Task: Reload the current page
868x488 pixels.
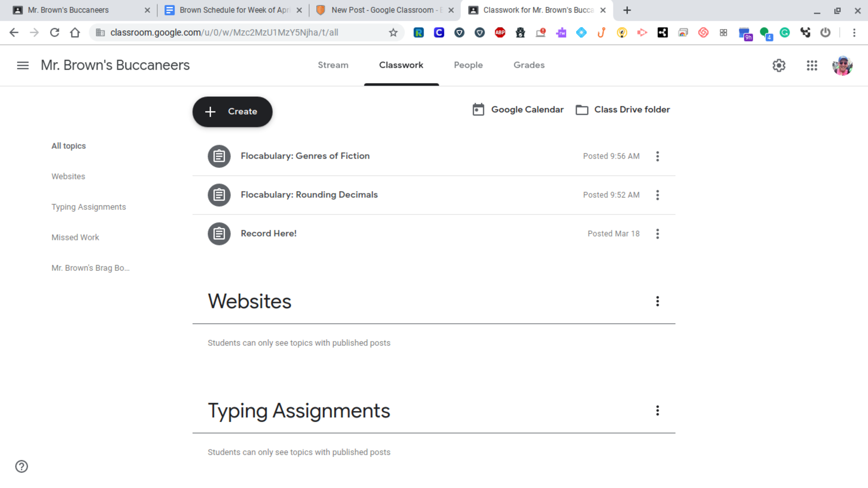Action: 55,33
